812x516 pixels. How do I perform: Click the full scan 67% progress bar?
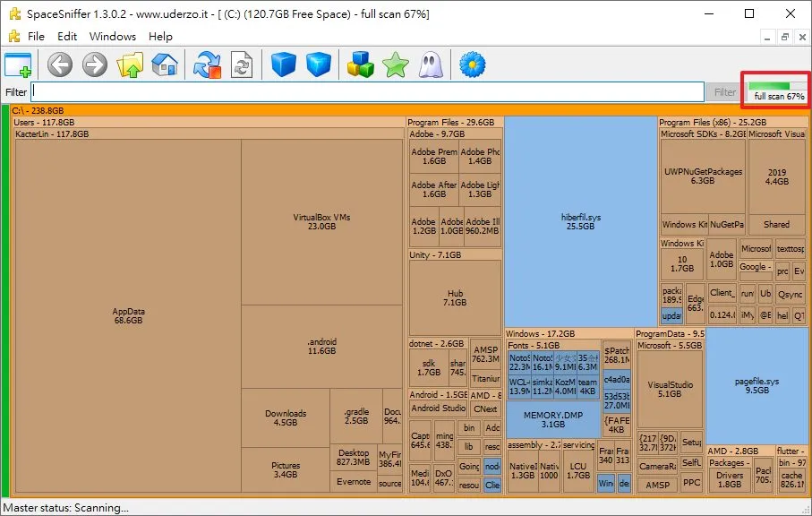pos(776,85)
